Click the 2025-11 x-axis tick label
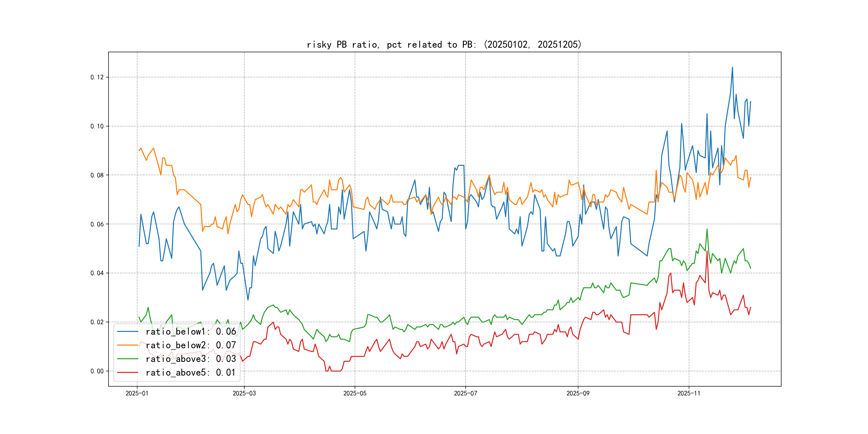This screenshot has width=868, height=434. coord(689,393)
